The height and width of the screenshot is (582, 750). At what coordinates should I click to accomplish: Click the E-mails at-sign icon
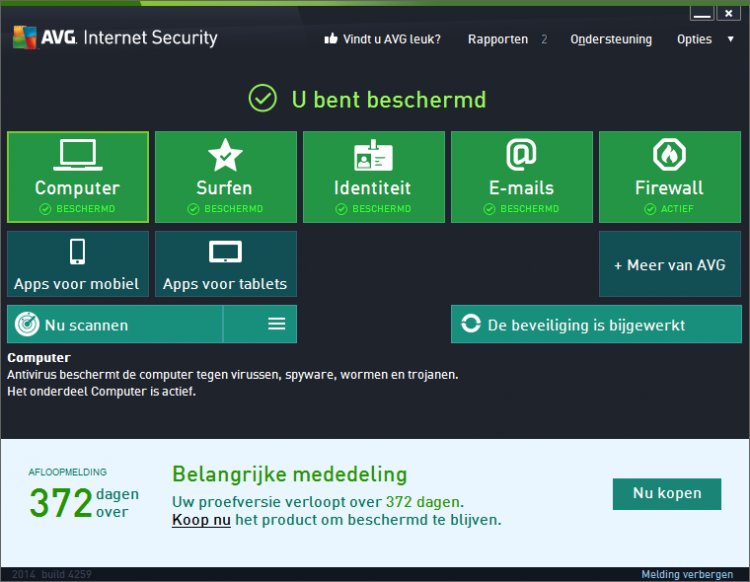[x=521, y=154]
